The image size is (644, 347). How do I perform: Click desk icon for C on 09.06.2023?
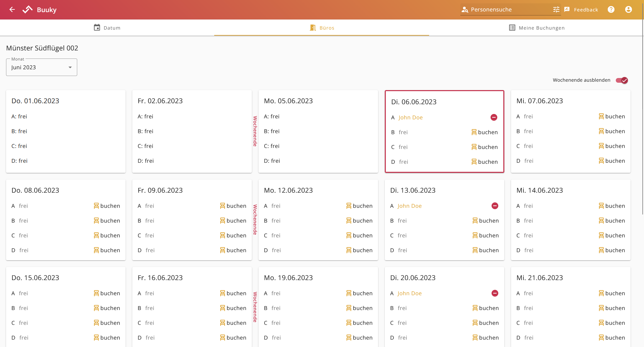pyautogui.click(x=223, y=235)
